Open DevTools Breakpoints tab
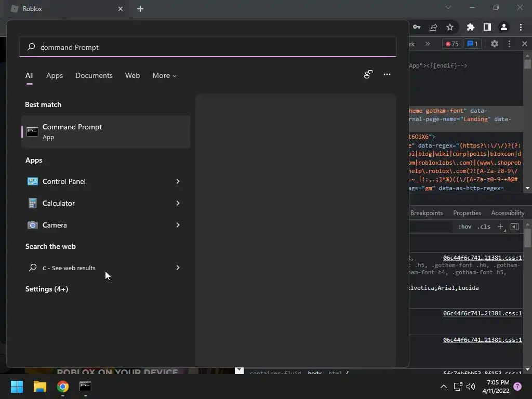 (x=427, y=213)
